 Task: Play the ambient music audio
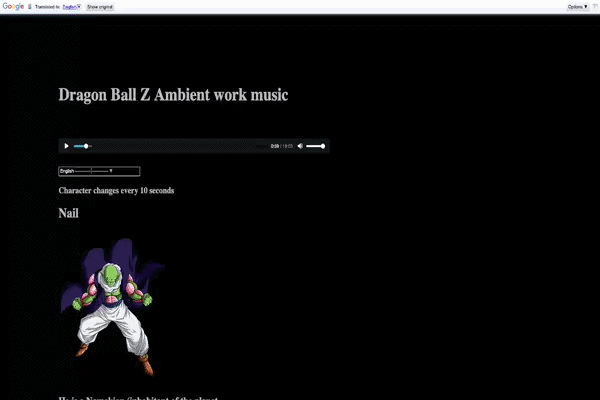point(66,146)
